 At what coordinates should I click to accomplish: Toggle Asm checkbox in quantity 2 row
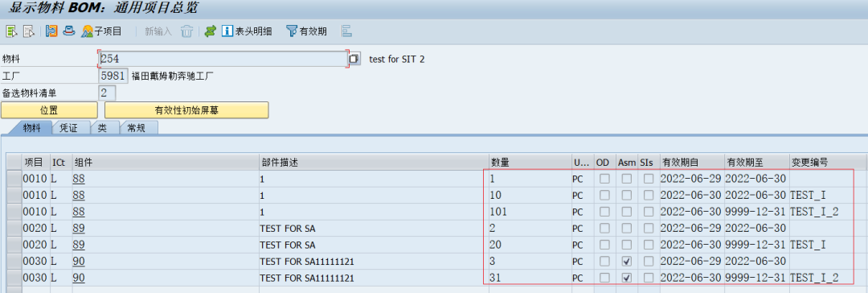click(627, 229)
